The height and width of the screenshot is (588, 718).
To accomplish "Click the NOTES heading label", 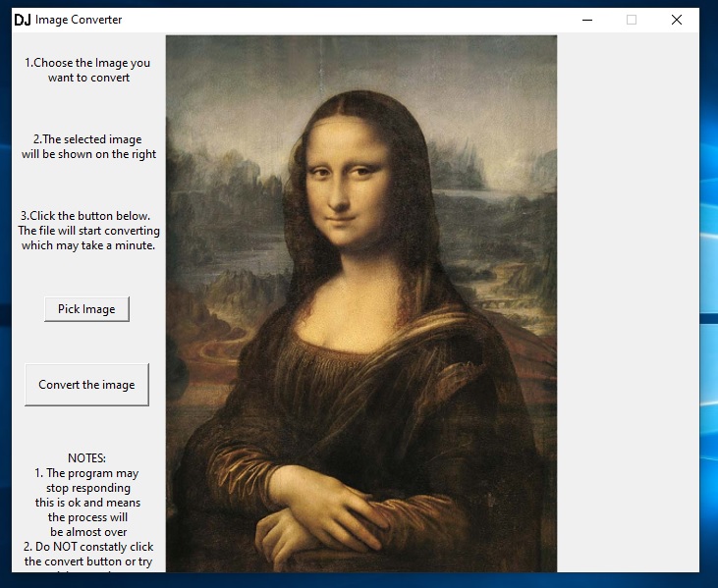I will click(86, 458).
